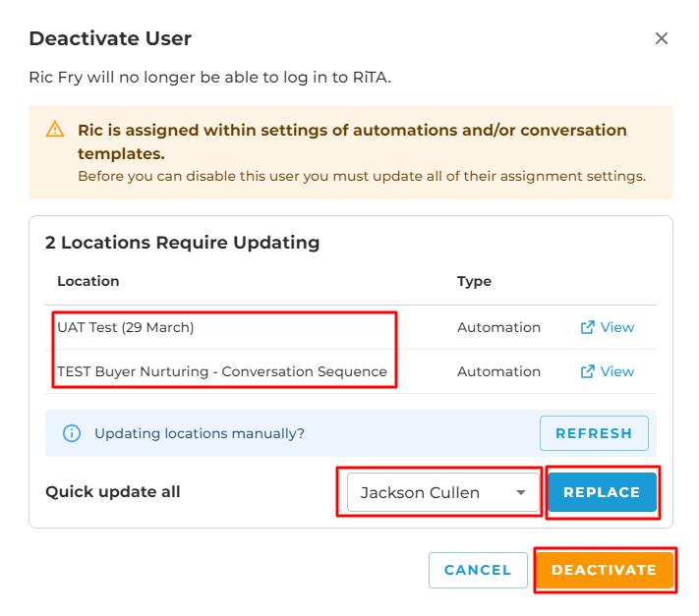Click the blue info circle icon
Screen dimensions: 699x616
point(72,433)
